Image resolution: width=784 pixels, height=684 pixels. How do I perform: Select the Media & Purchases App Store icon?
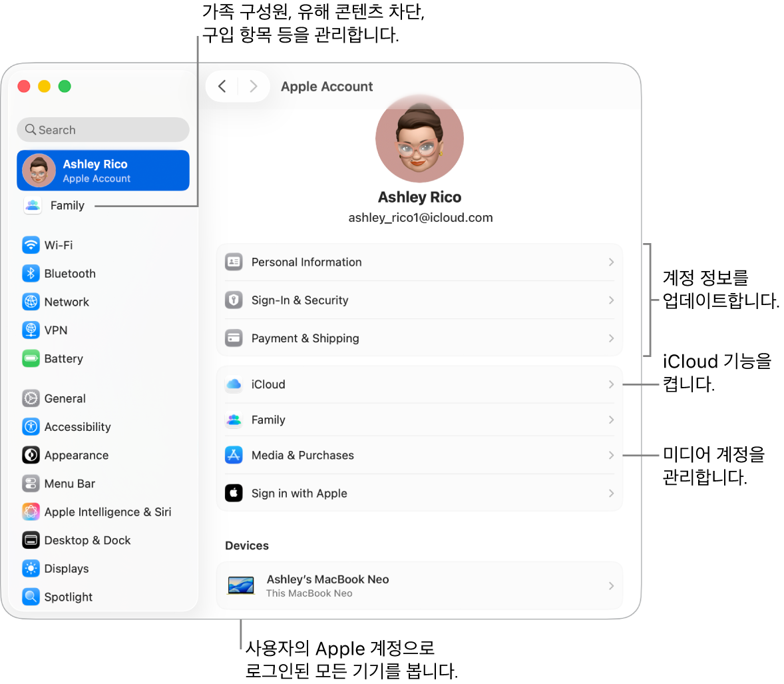tap(234, 455)
